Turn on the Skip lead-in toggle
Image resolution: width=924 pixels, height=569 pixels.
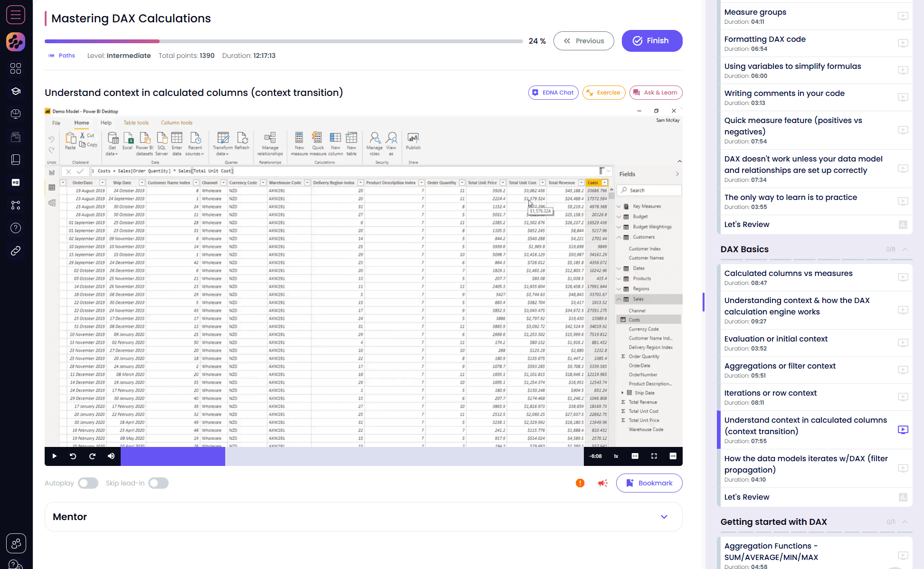(x=159, y=483)
